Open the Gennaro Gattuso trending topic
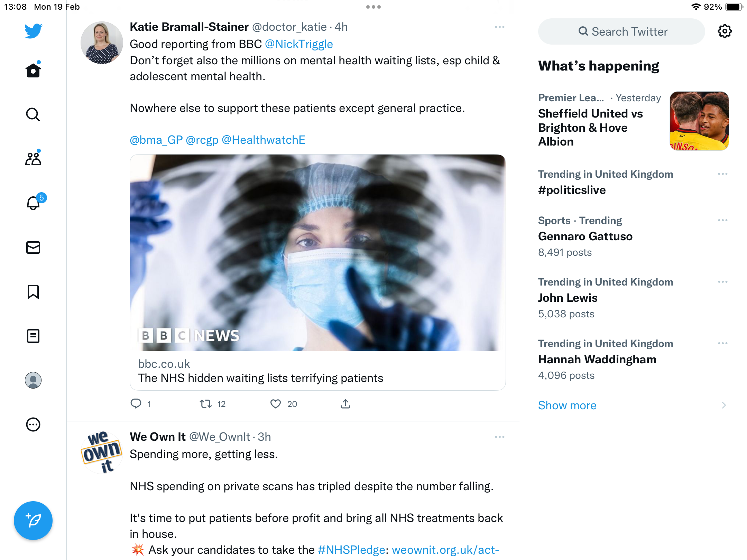Screen dimensions: 747x560 pos(585,236)
